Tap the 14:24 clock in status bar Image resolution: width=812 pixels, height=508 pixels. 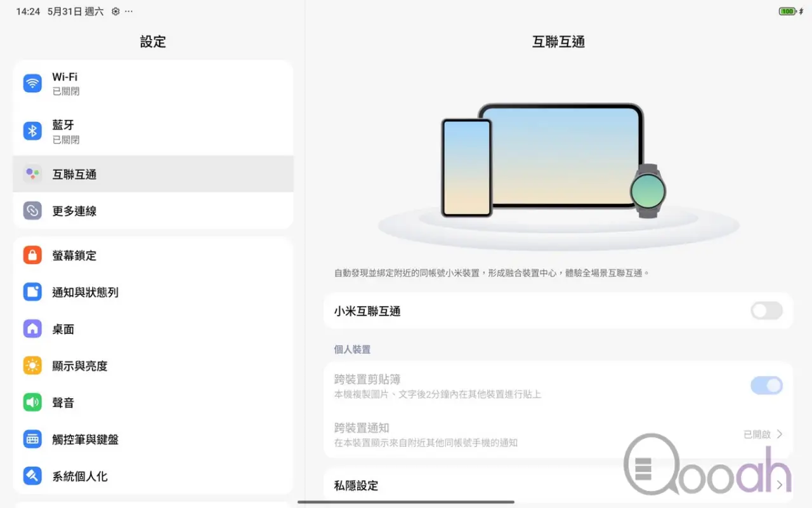pos(28,11)
